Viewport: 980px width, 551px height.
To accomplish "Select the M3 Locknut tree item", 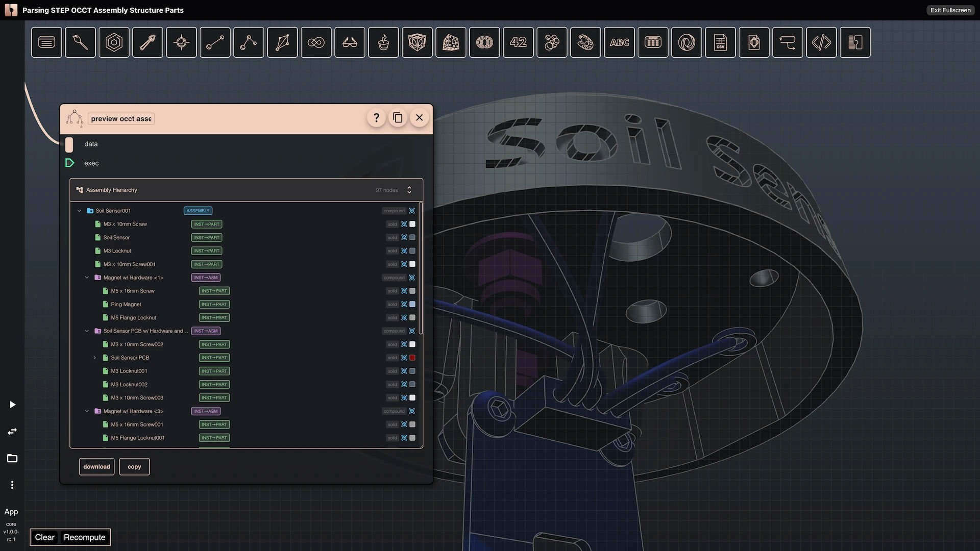I will tap(117, 251).
